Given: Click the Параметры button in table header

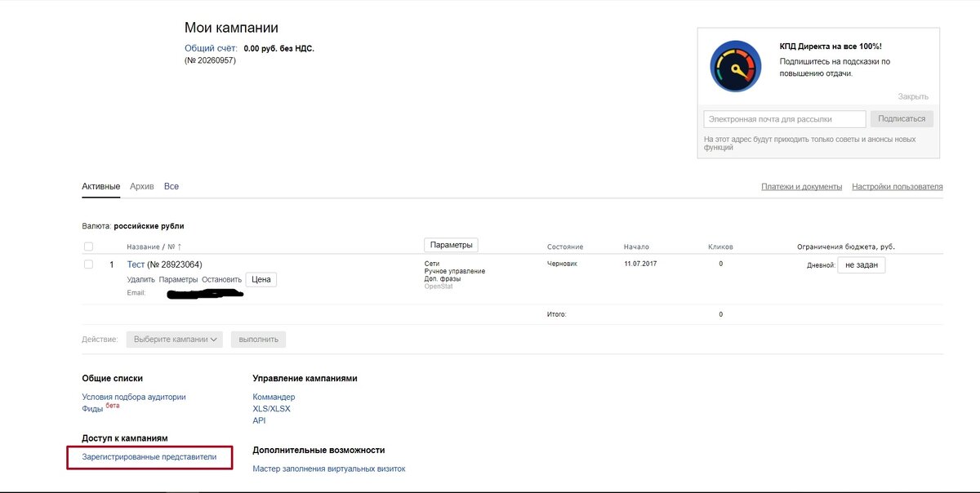Looking at the screenshot, I should [x=452, y=245].
